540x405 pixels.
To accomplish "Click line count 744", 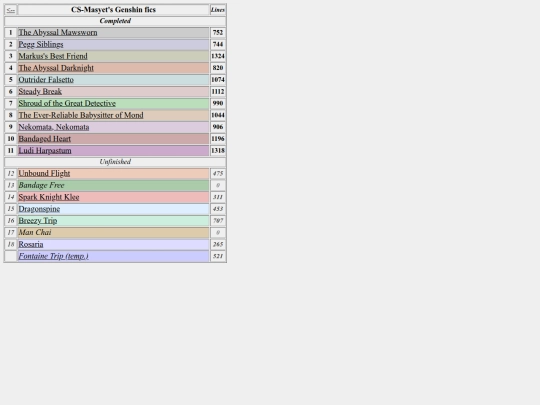I will coord(218,44).
